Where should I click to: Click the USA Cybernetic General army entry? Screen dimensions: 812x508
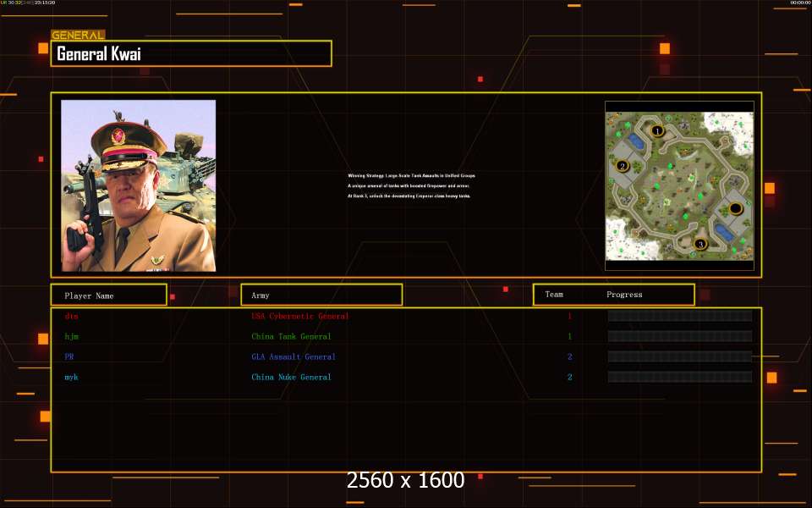(299, 317)
